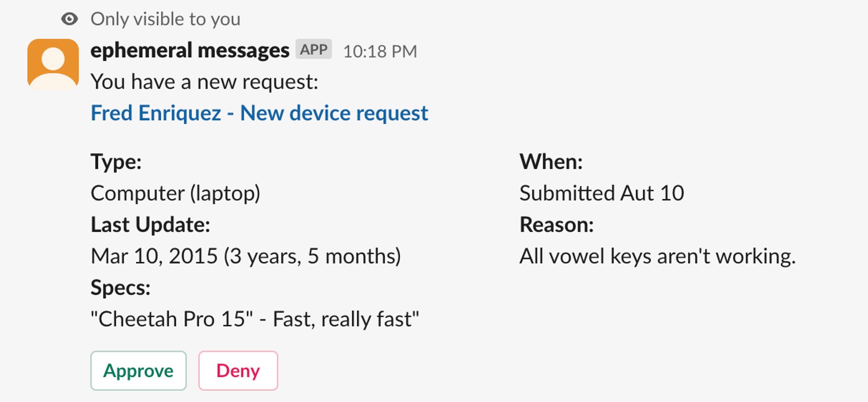Approve the new device request

point(138,370)
